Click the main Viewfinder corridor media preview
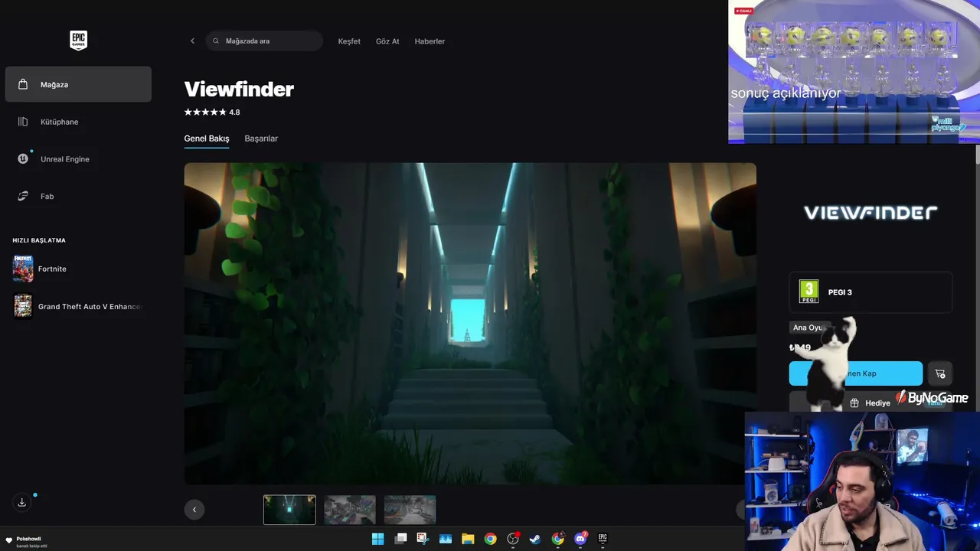The height and width of the screenshot is (551, 980). coord(470,323)
